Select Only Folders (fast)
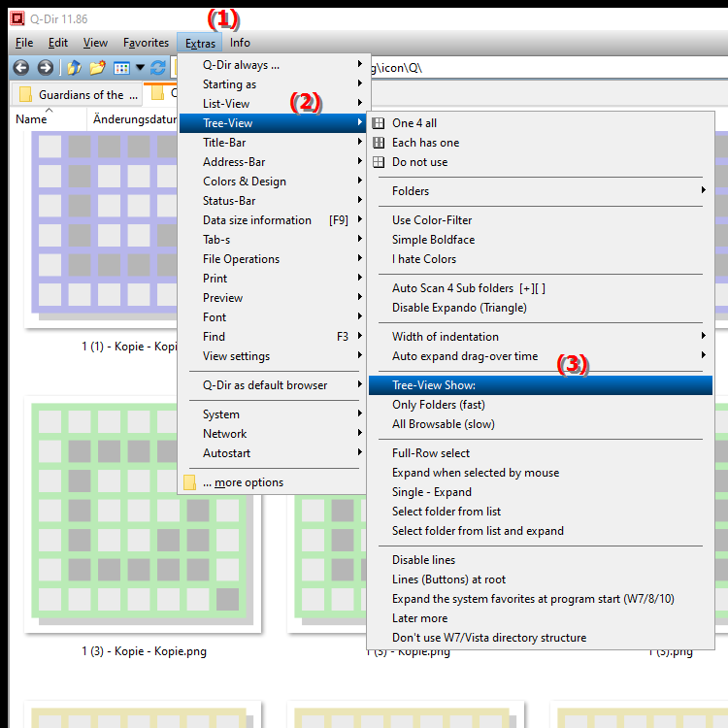Screen dimensions: 728x728 438,405
